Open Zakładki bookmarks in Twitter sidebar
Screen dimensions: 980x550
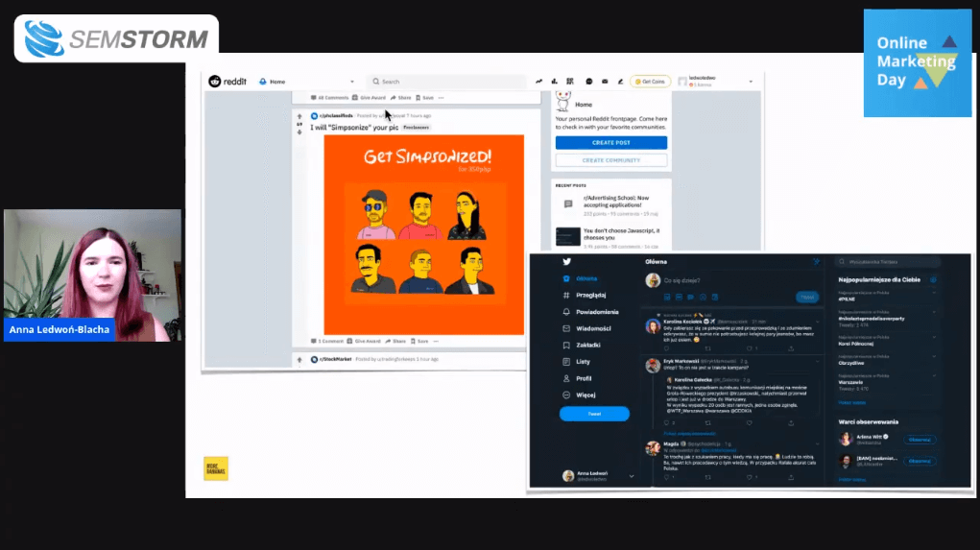point(589,346)
